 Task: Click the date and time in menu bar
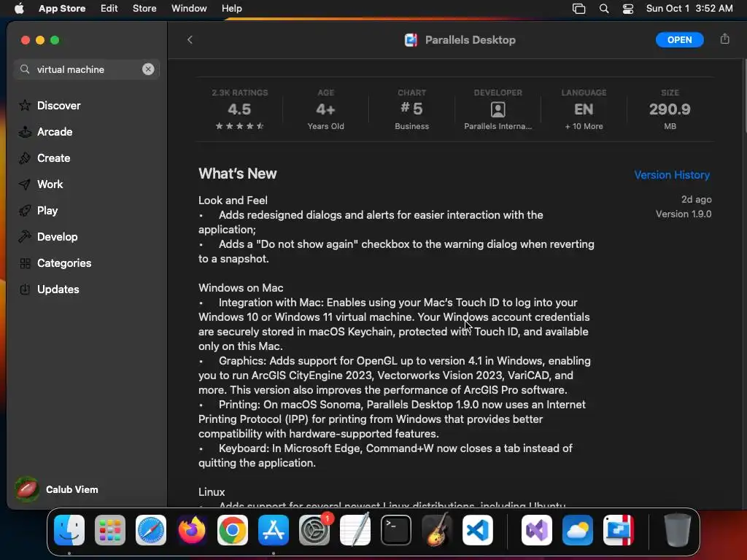pyautogui.click(x=689, y=8)
